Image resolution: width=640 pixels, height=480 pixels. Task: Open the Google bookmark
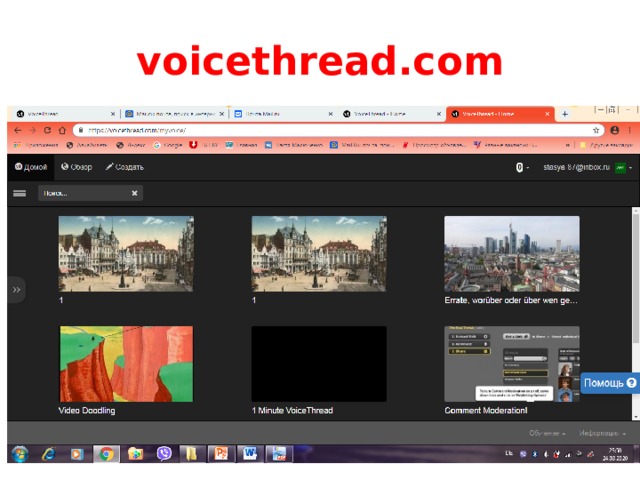pos(168,145)
